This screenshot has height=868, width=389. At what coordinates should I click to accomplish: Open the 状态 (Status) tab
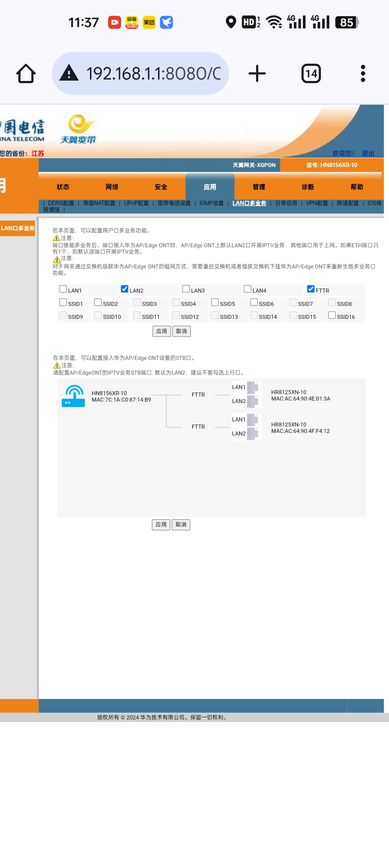[63, 187]
